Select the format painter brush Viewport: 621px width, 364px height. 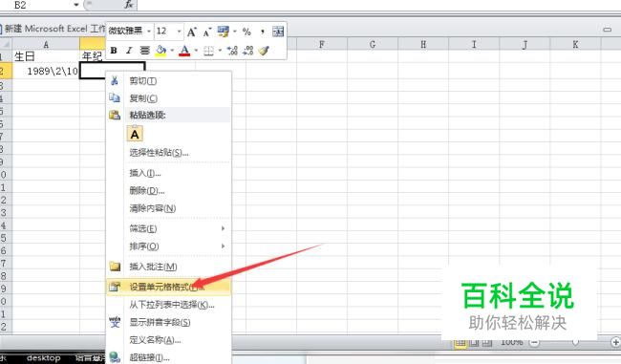(264, 51)
